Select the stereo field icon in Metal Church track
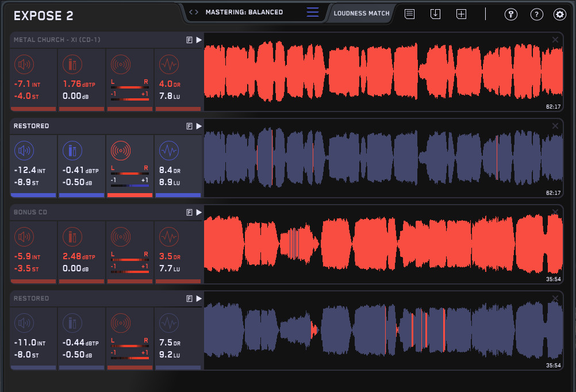 121,64
